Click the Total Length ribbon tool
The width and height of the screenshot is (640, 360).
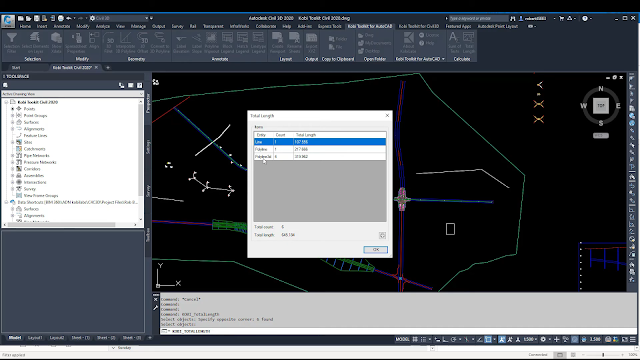469,42
